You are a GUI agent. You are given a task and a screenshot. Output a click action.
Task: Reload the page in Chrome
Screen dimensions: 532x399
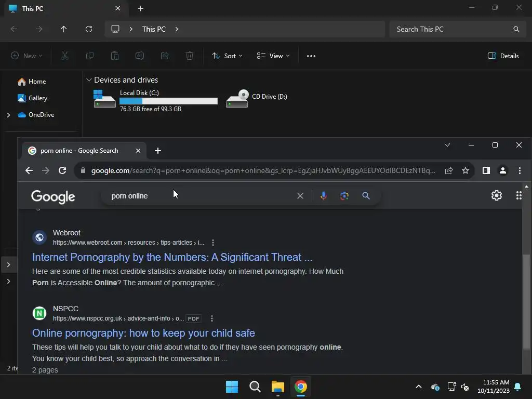coord(62,170)
